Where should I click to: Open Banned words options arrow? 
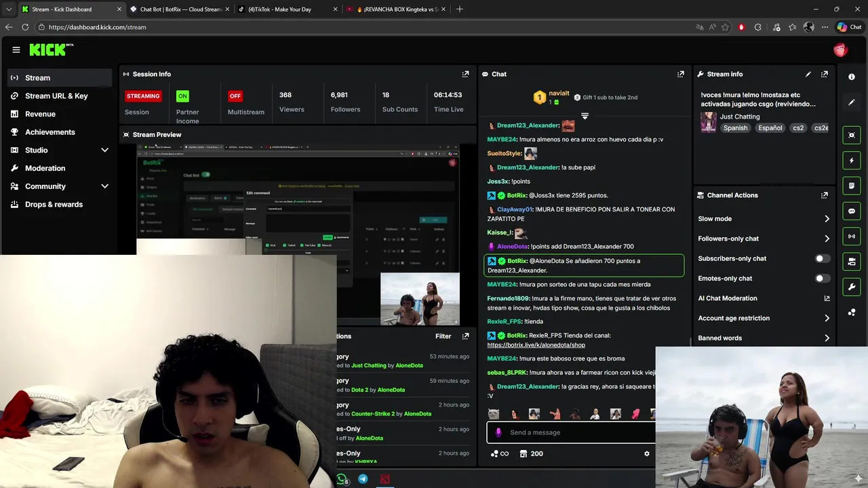(827, 338)
